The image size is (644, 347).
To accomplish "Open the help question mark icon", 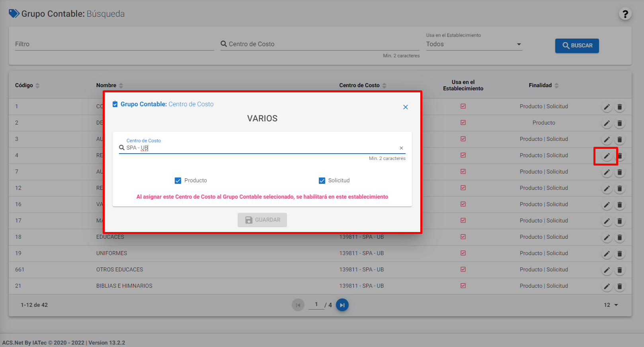I will point(625,14).
